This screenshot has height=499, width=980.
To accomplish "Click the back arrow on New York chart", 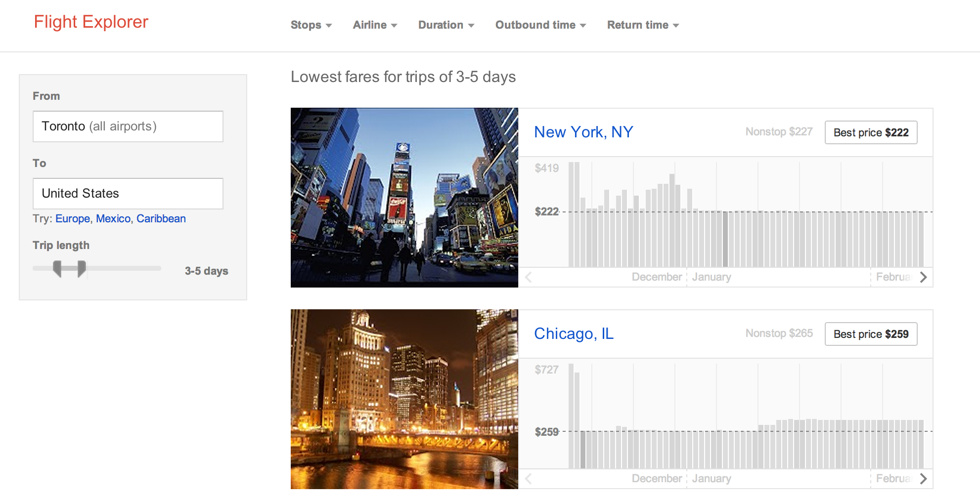I will coord(528,277).
